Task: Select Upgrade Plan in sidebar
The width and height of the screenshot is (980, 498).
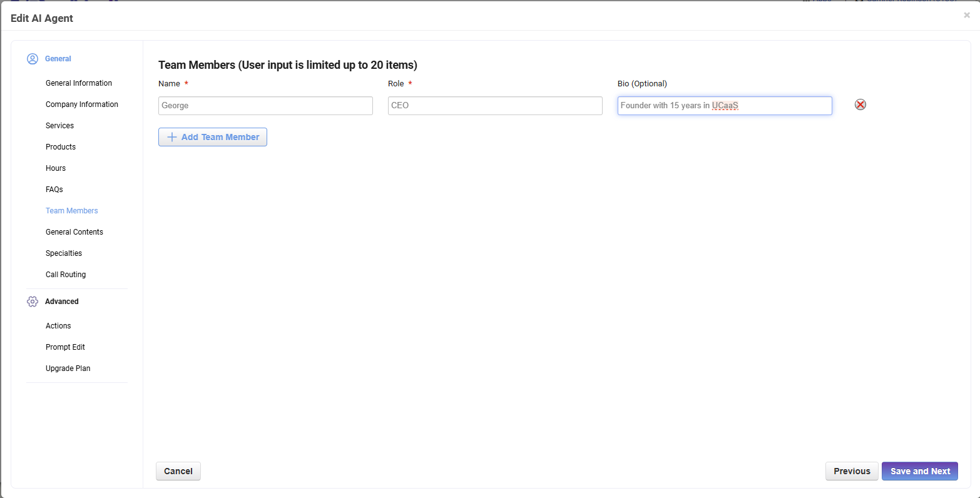Action: 68,368
